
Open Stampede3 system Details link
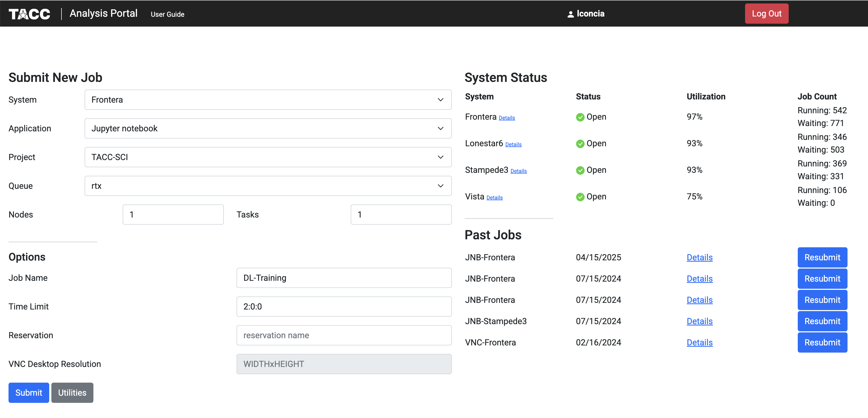click(519, 171)
